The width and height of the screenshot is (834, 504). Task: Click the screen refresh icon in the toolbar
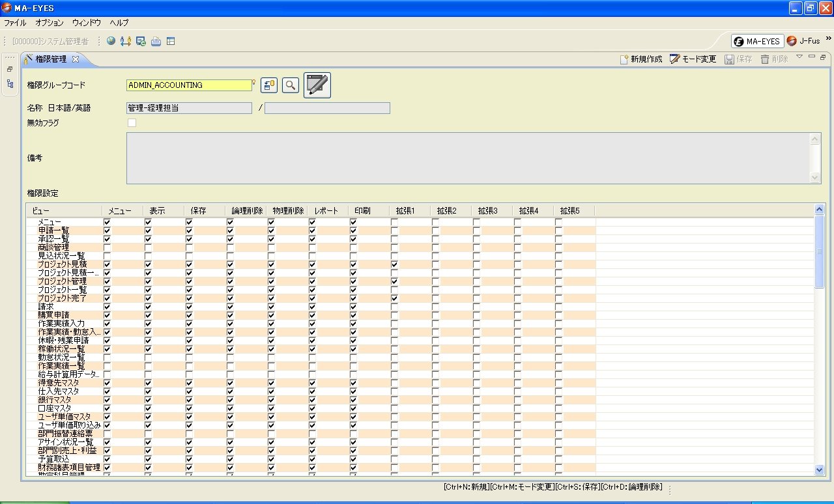pos(141,41)
